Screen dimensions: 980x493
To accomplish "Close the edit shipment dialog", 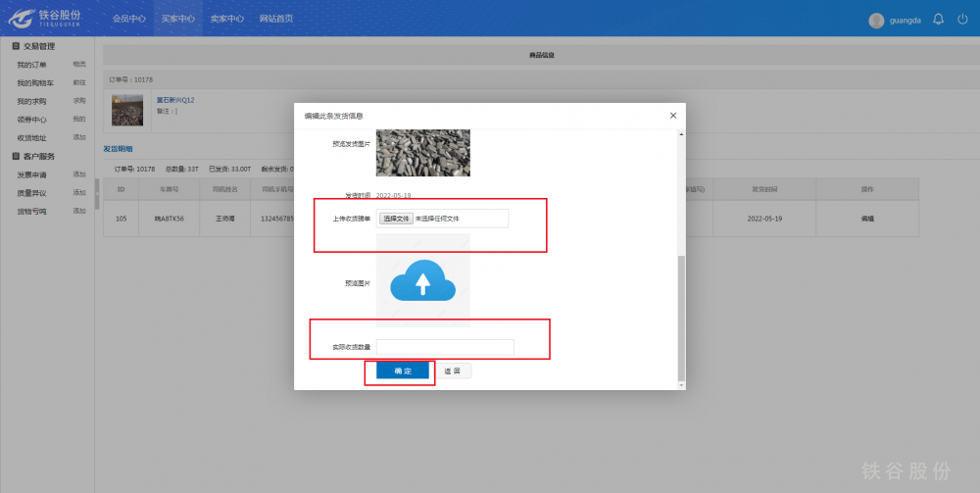I will coord(672,116).
